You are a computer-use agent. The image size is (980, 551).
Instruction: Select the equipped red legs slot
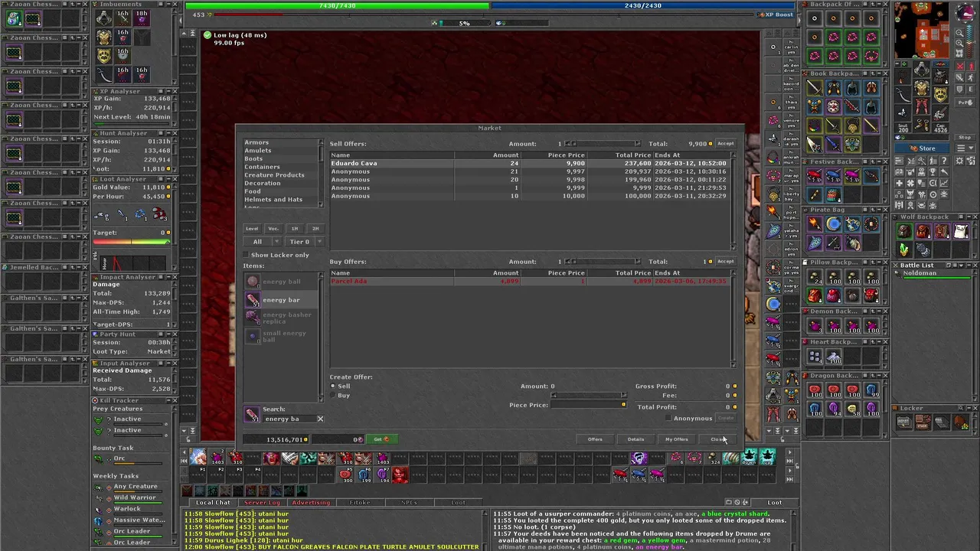[x=922, y=106]
